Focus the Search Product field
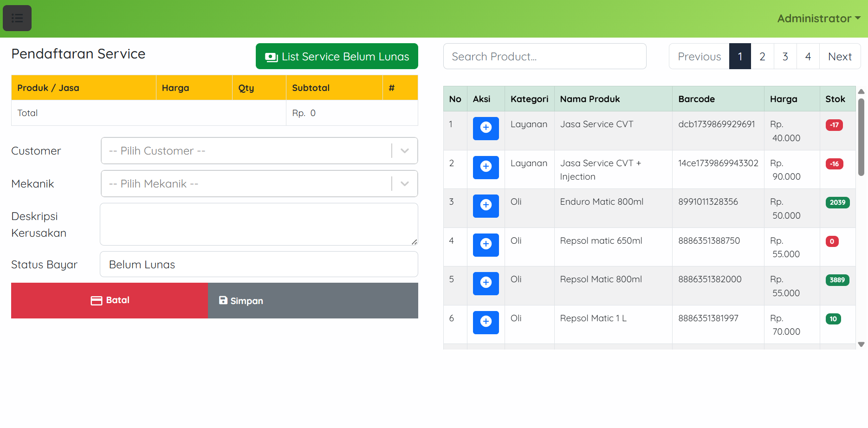 [x=544, y=57]
